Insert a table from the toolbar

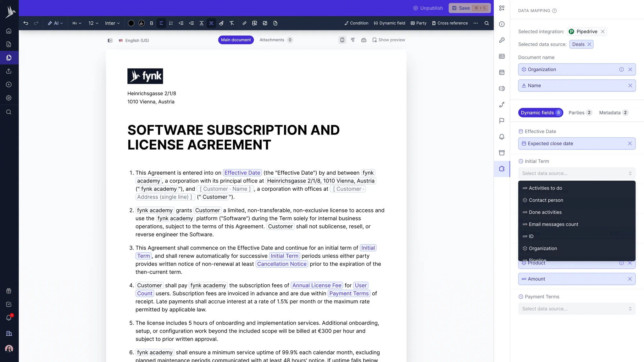255,23
